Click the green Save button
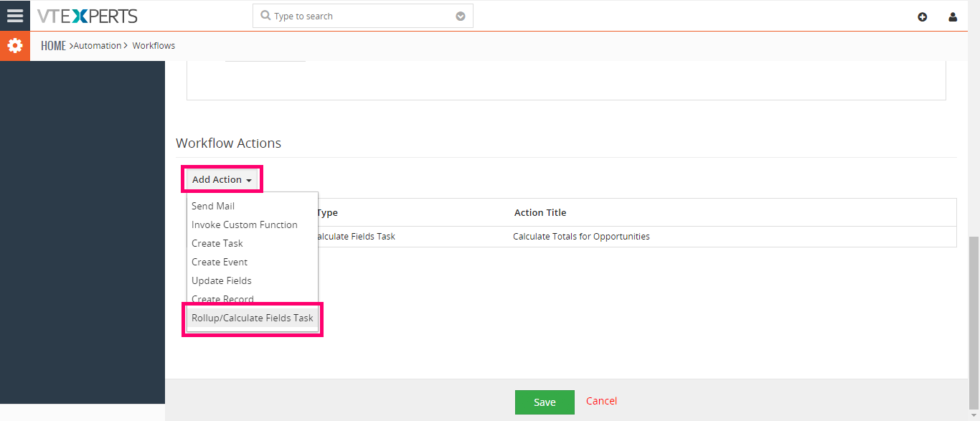The height and width of the screenshot is (421, 980). [545, 402]
